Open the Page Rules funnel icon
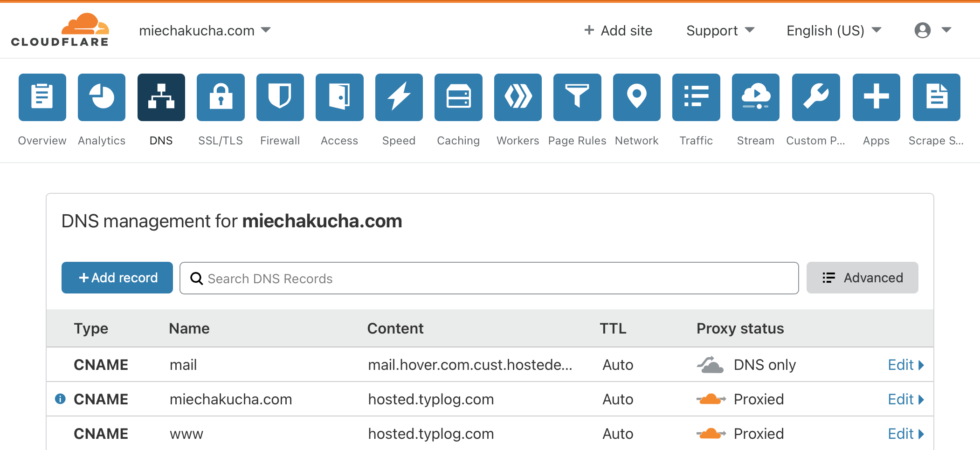 point(577,97)
